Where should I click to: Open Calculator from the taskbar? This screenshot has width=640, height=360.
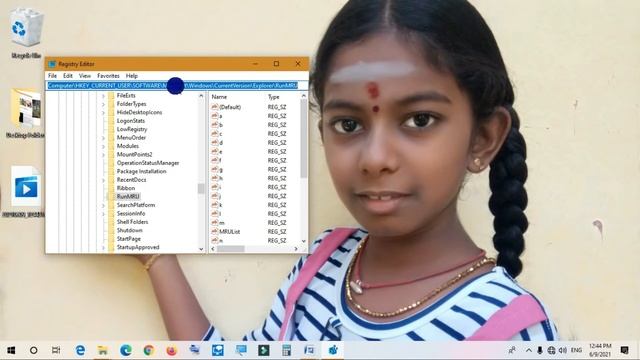coord(287,350)
